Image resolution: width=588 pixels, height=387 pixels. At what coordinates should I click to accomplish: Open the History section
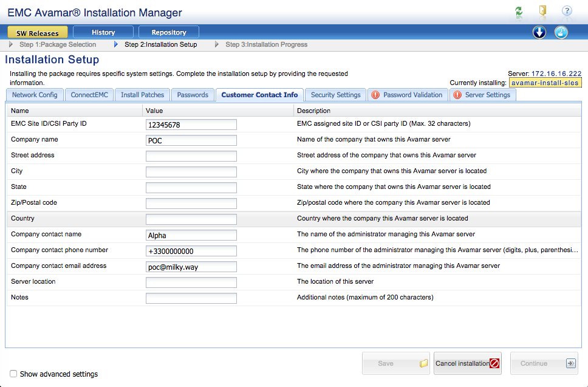[103, 32]
